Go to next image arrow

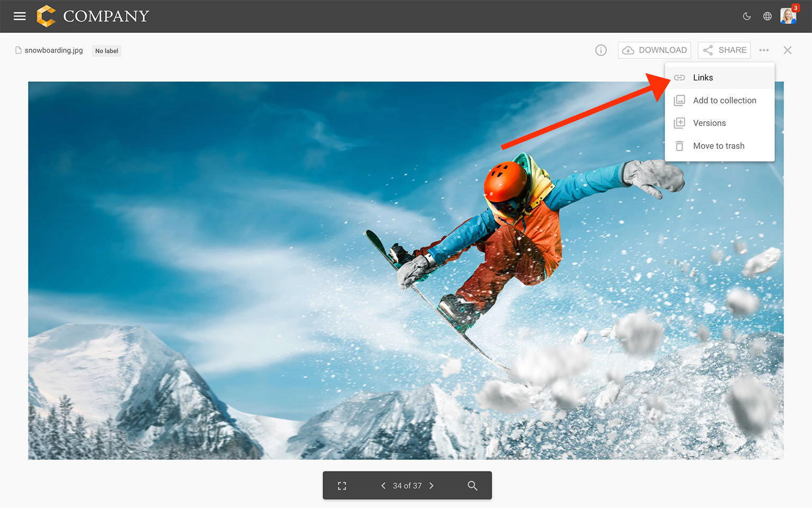[431, 486]
